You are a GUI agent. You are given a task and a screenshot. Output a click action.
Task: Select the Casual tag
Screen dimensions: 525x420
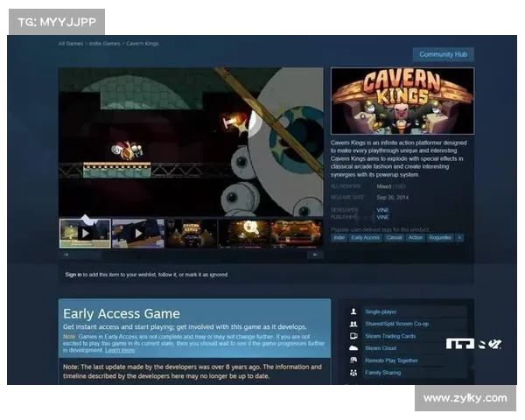tap(394, 237)
